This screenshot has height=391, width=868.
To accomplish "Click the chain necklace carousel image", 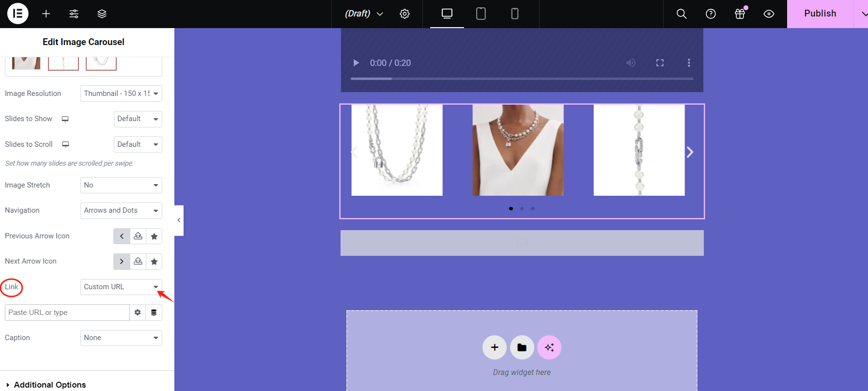I will point(397,150).
